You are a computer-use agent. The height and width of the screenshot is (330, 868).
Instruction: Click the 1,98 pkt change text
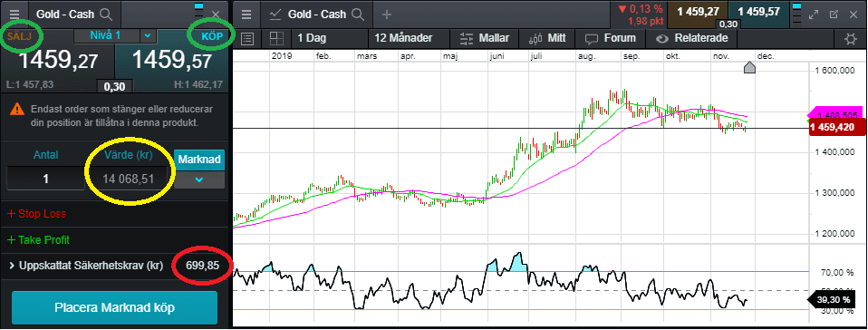pyautogui.click(x=644, y=21)
